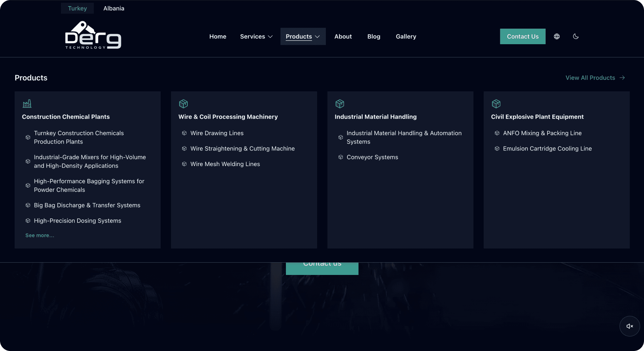Select the Turkey region tab

click(x=77, y=8)
